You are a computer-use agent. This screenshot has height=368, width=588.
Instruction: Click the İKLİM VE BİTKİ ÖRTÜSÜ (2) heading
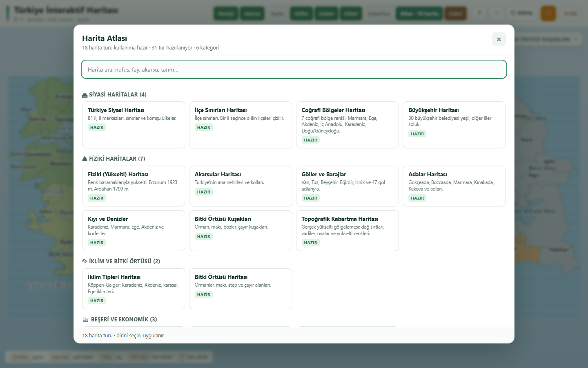pyautogui.click(x=125, y=261)
